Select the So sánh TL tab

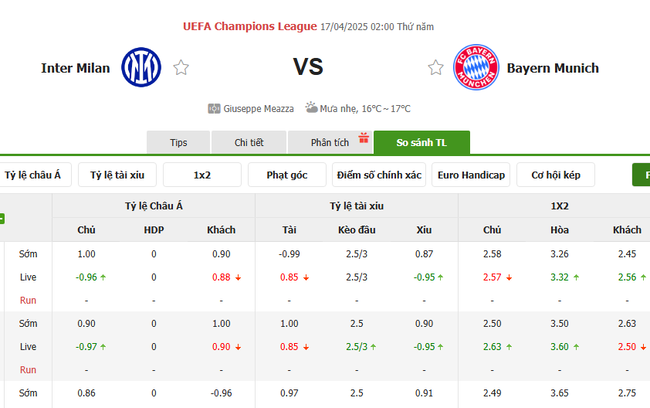[x=421, y=143]
